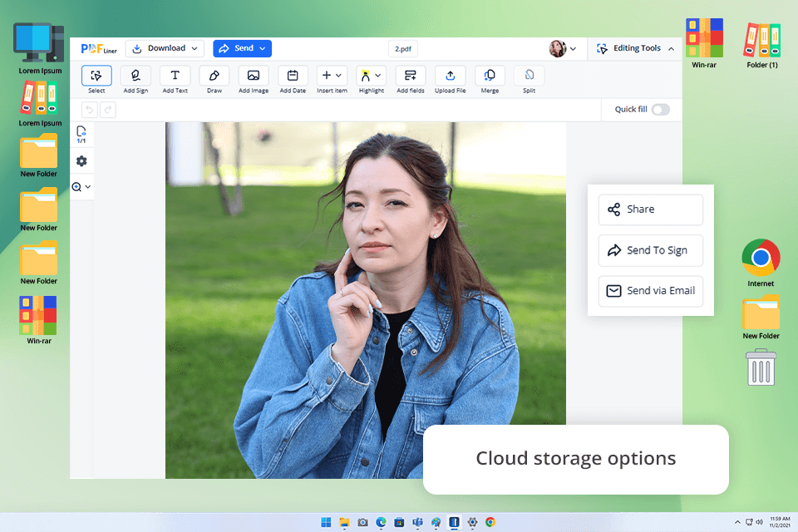The height and width of the screenshot is (532, 798).
Task: Pick the Add Text tool
Action: click(175, 76)
